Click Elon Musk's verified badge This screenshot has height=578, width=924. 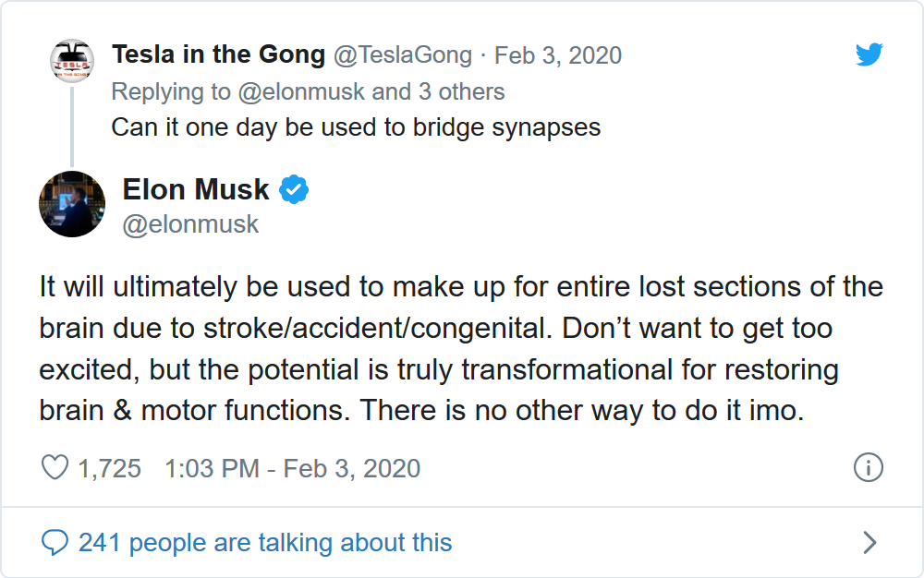click(x=294, y=190)
